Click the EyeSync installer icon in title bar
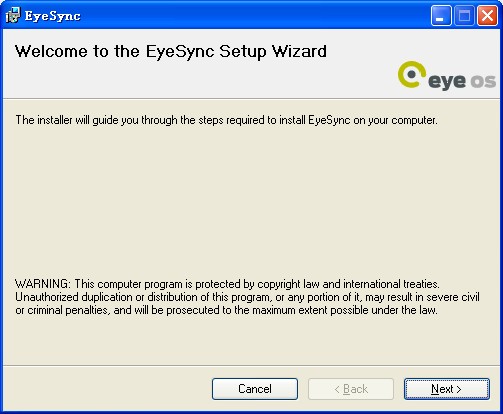This screenshot has height=414, width=503. pyautogui.click(x=13, y=15)
